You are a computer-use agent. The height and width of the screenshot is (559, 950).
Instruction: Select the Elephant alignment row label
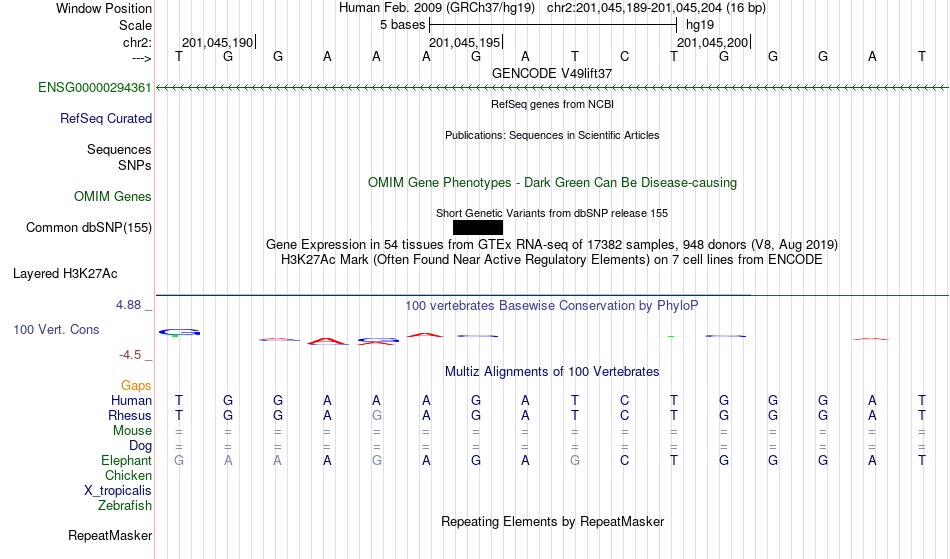pos(127,461)
